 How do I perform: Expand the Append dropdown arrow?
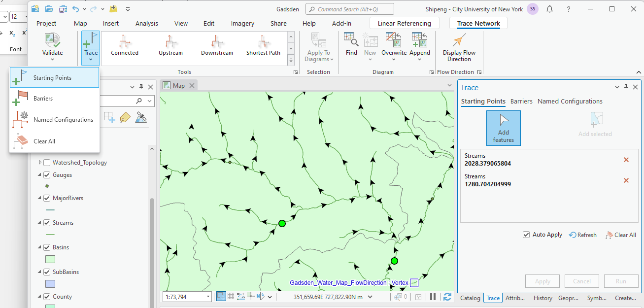[x=420, y=60]
